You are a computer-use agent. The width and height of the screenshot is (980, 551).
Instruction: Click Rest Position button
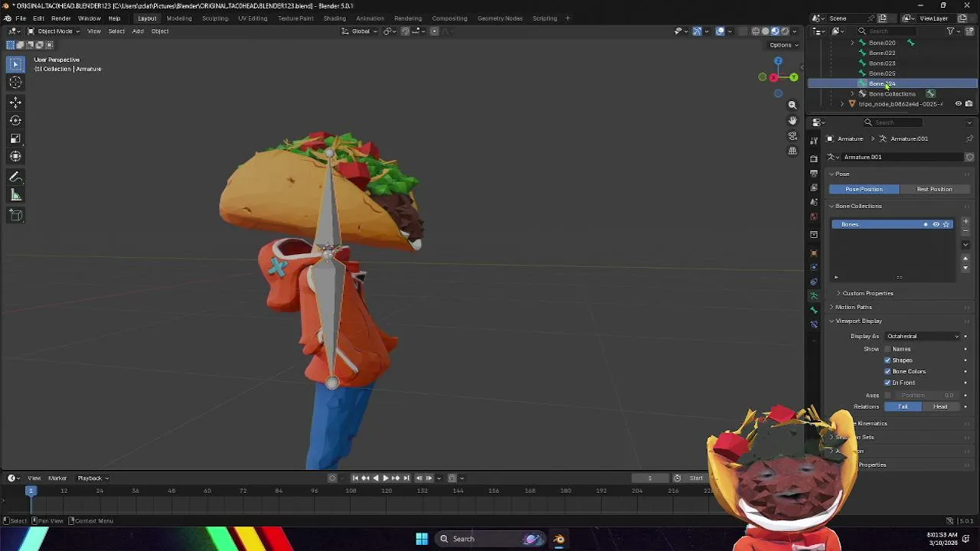(934, 189)
